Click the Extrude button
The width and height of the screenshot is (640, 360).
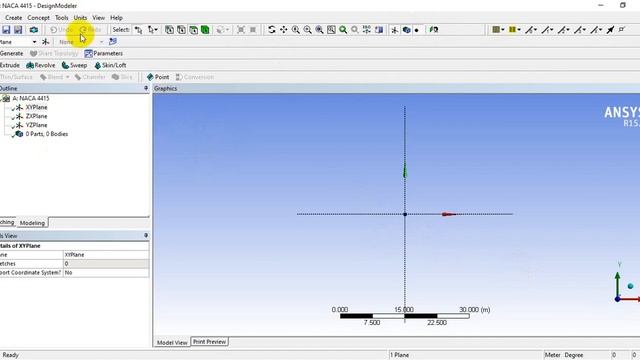10,65
